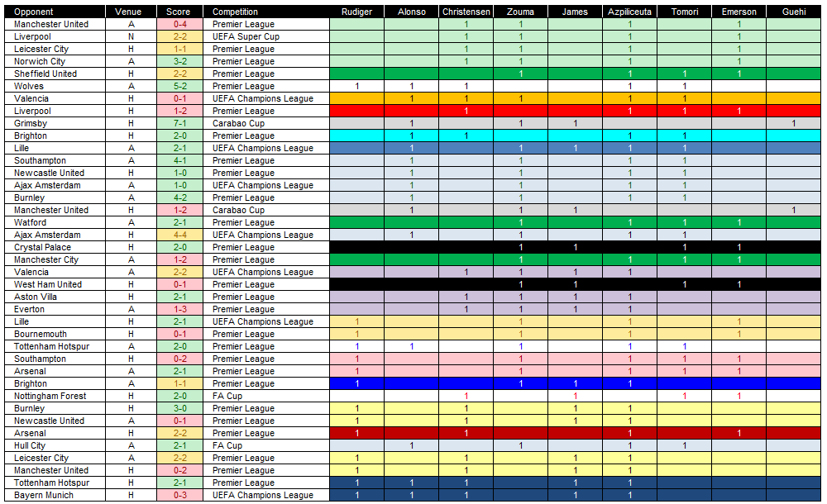Select the Rudiger column header
Viewport: 827px width, 504px height.
point(357,12)
